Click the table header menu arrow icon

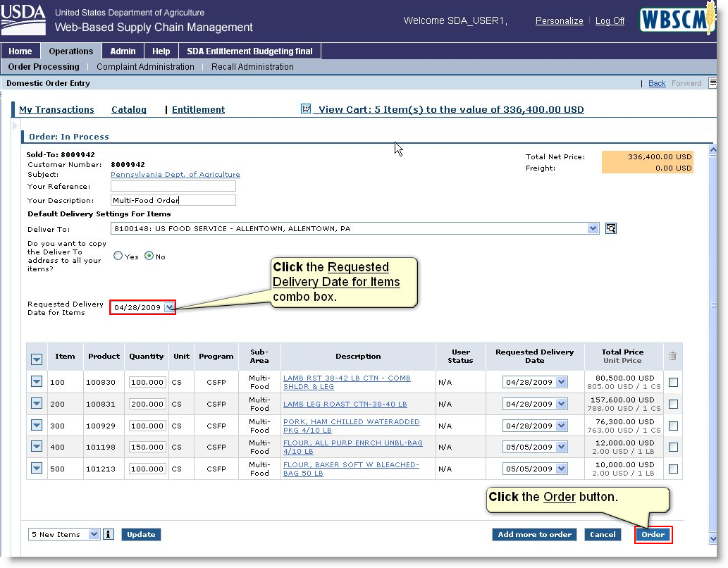pyautogui.click(x=37, y=359)
